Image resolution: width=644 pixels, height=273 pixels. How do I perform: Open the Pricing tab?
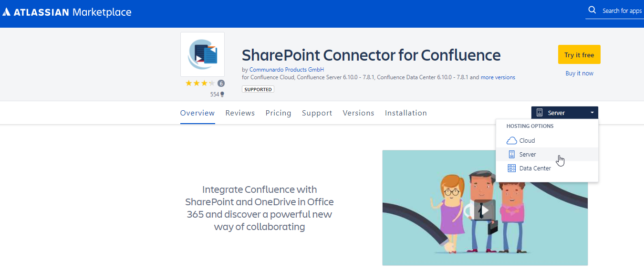click(278, 113)
